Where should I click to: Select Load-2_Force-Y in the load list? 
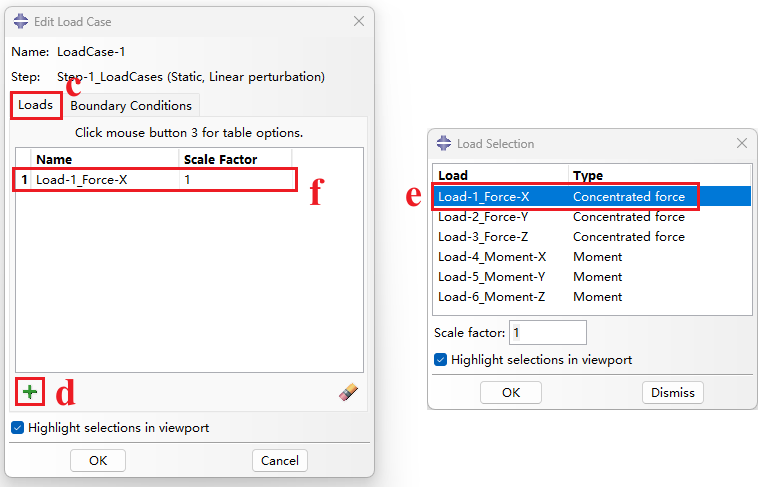(592, 216)
